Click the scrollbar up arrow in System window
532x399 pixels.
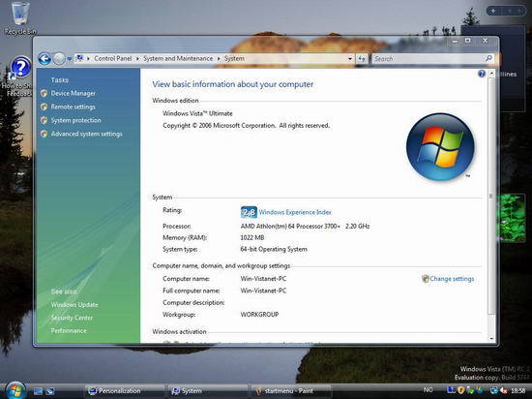click(x=491, y=74)
